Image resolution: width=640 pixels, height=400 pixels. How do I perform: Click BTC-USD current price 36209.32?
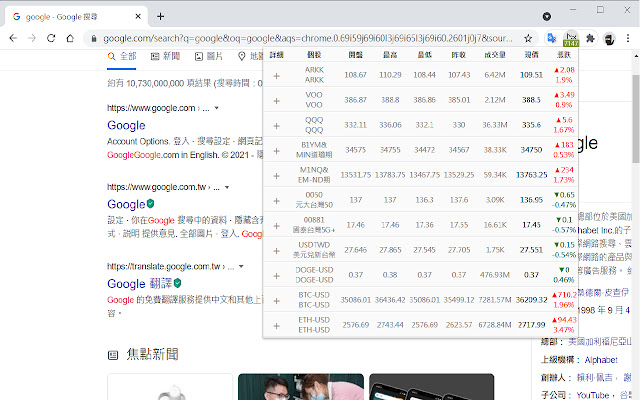click(531, 300)
